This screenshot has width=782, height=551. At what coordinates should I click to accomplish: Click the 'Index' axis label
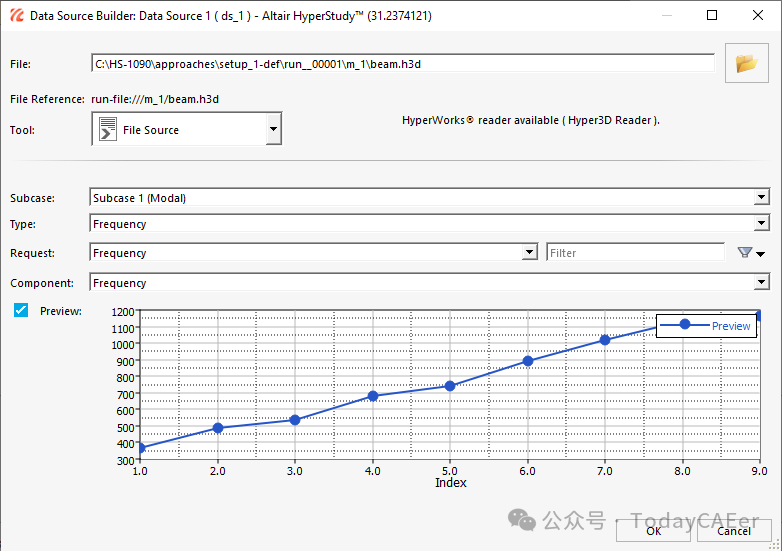[x=451, y=483]
